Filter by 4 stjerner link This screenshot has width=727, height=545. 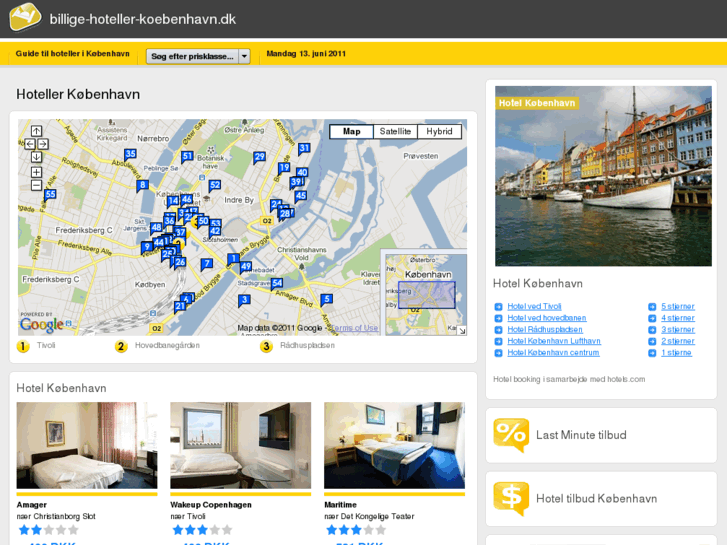pos(678,318)
